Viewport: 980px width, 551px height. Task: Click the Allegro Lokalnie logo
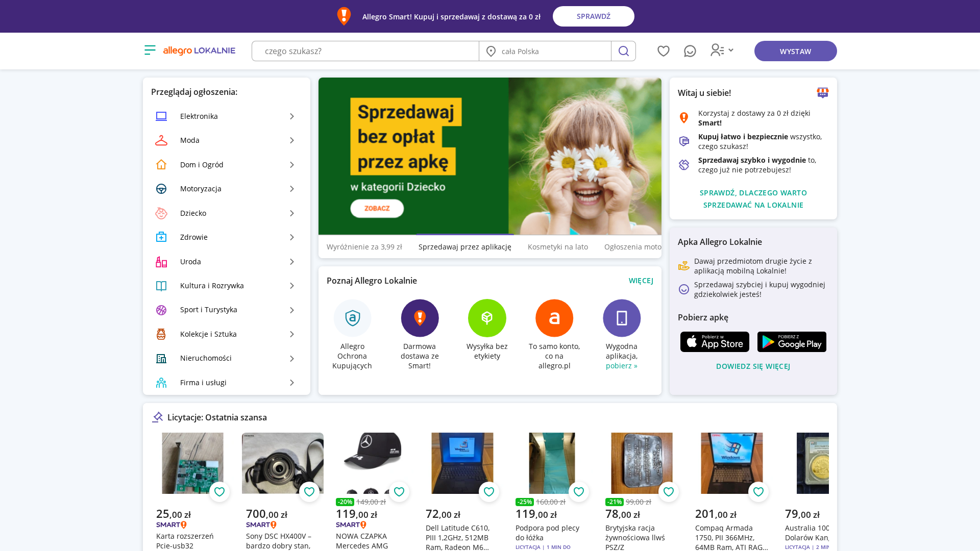click(199, 51)
